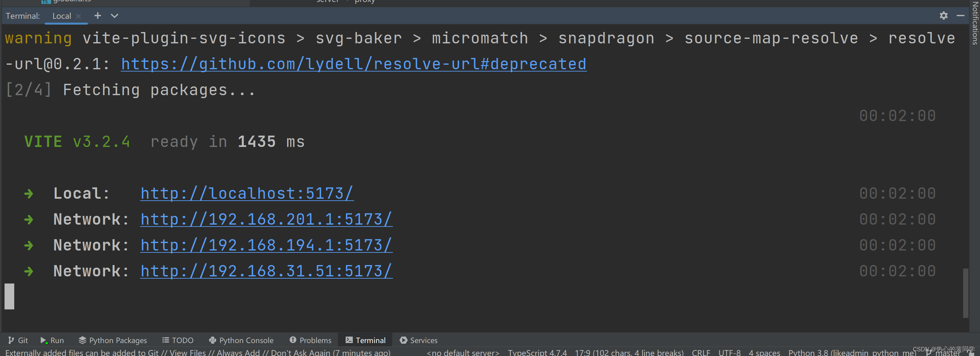The height and width of the screenshot is (356, 980).
Task: Open the 192.168.201.1:5173 network link
Action: 266,219
